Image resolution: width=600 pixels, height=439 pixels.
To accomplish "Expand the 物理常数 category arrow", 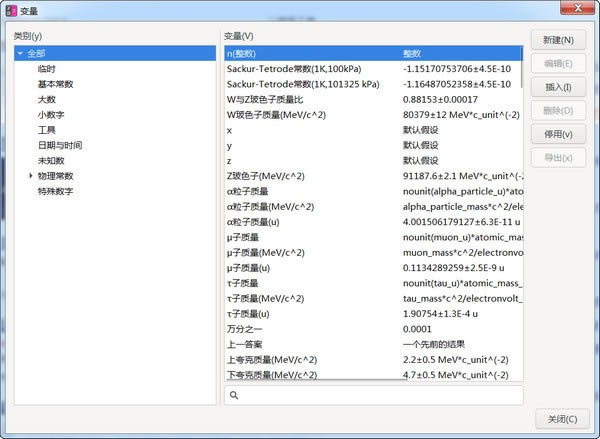I will coord(31,176).
